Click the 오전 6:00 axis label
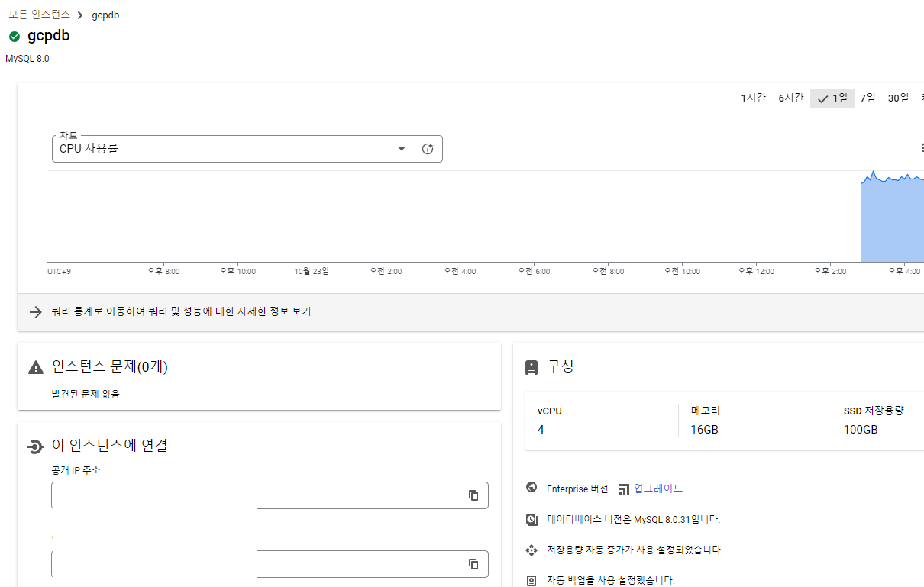 (534, 272)
